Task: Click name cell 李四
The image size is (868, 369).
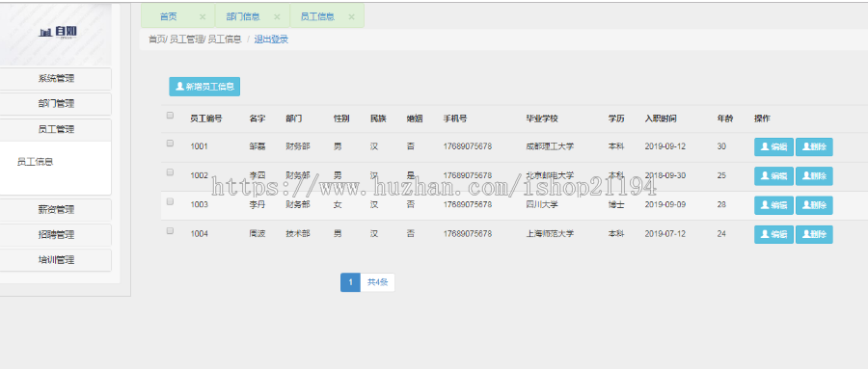Action: [x=258, y=175]
